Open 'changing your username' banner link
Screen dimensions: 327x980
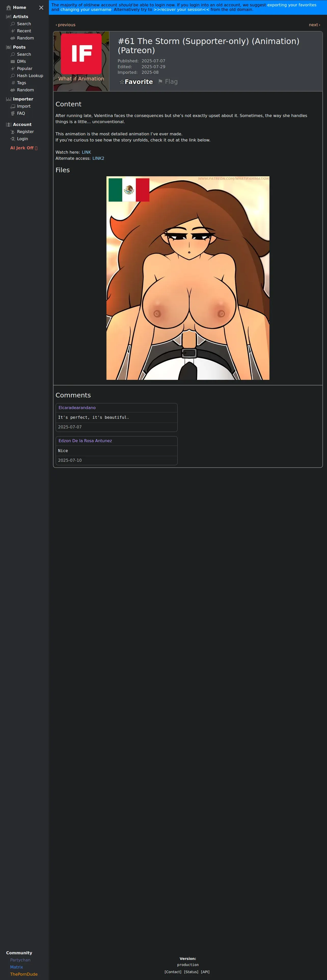86,9
